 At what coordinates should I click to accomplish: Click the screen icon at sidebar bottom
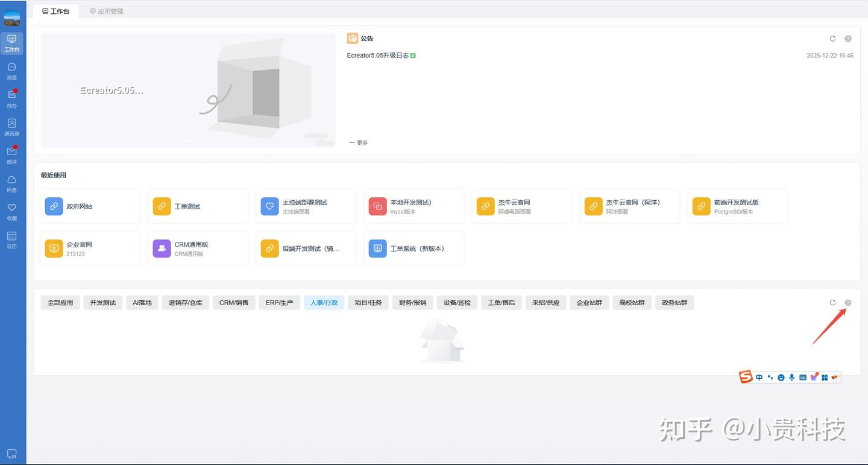[11, 454]
